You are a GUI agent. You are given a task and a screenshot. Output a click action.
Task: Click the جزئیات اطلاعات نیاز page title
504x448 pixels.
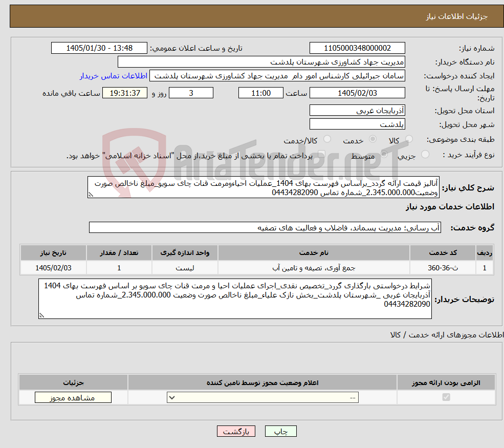coord(457,16)
